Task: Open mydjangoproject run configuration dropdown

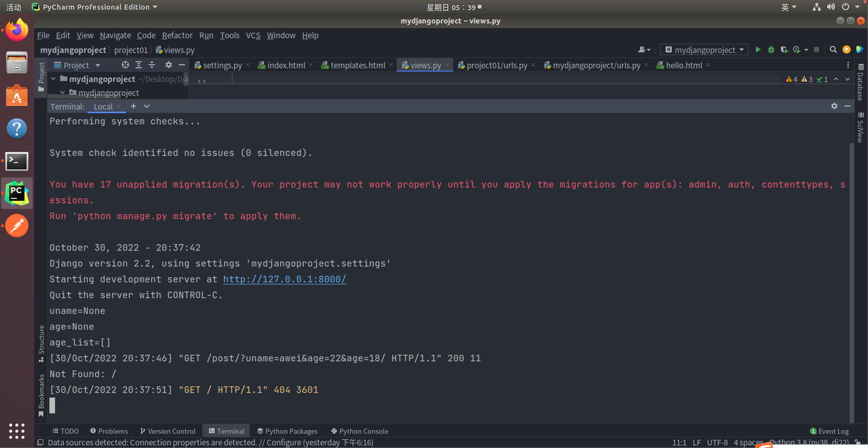Action: 704,49
